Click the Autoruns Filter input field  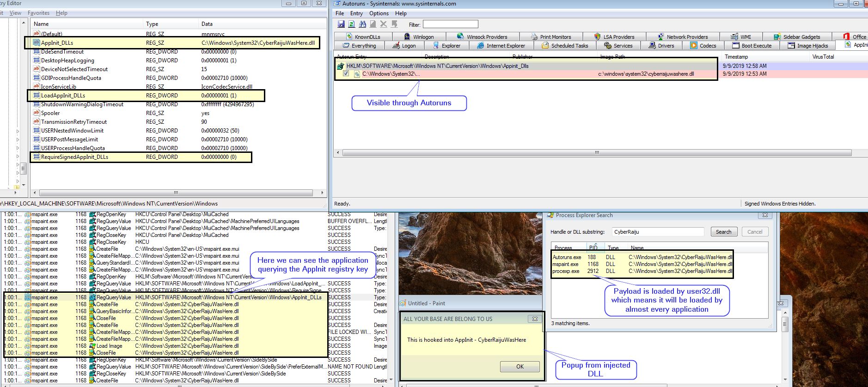coord(450,24)
